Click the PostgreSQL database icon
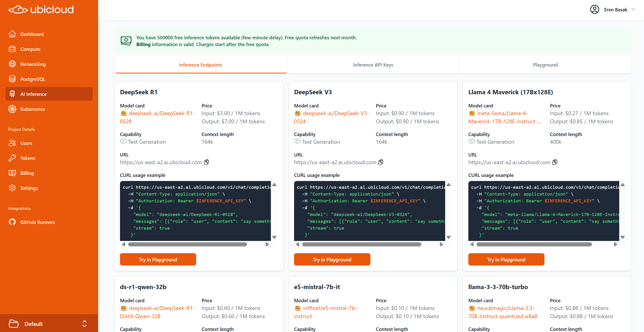Image resolution: width=644 pixels, height=332 pixels. (x=12, y=79)
